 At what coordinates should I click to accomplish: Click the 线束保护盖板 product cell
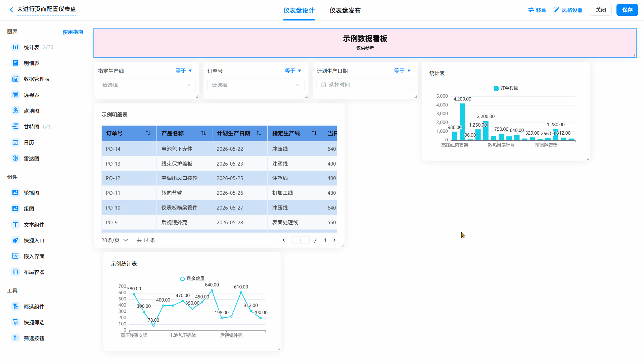coord(184,164)
